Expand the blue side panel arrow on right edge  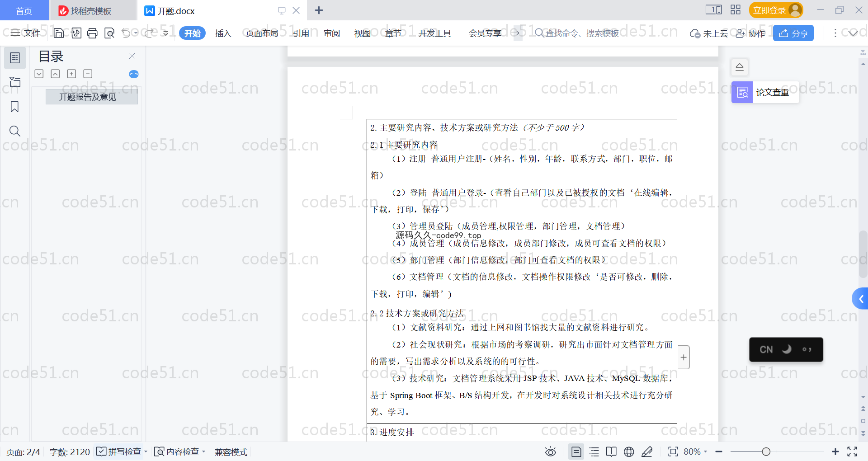[x=860, y=299]
